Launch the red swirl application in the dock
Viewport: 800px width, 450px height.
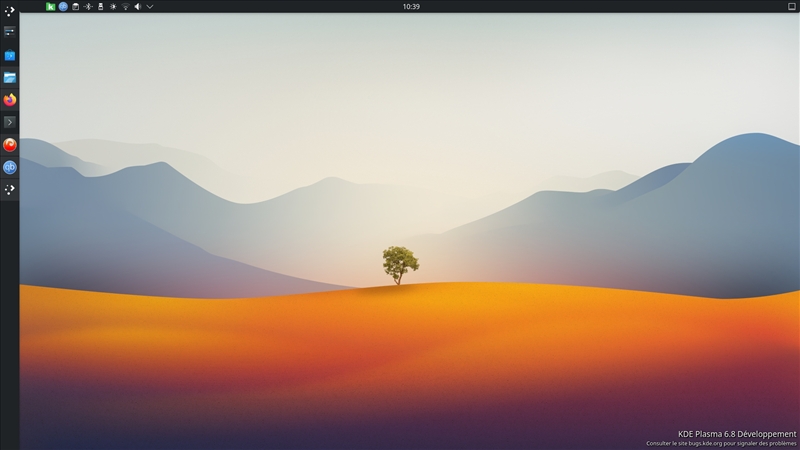(x=10, y=145)
